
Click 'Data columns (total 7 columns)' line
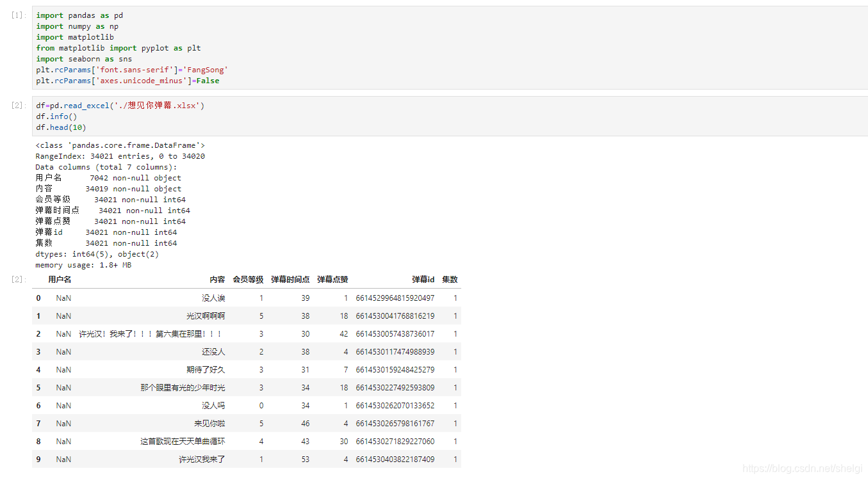(x=106, y=167)
